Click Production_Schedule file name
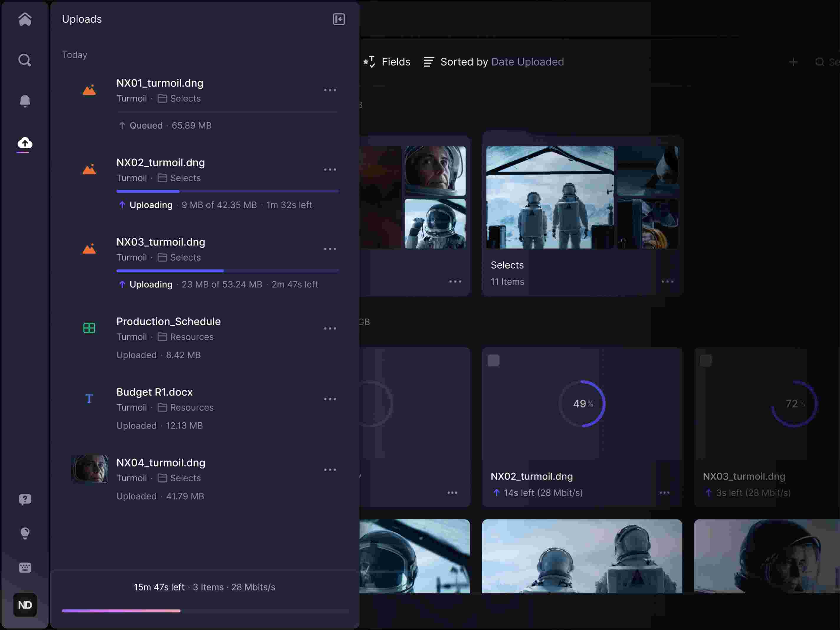The width and height of the screenshot is (840, 630). pyautogui.click(x=168, y=322)
